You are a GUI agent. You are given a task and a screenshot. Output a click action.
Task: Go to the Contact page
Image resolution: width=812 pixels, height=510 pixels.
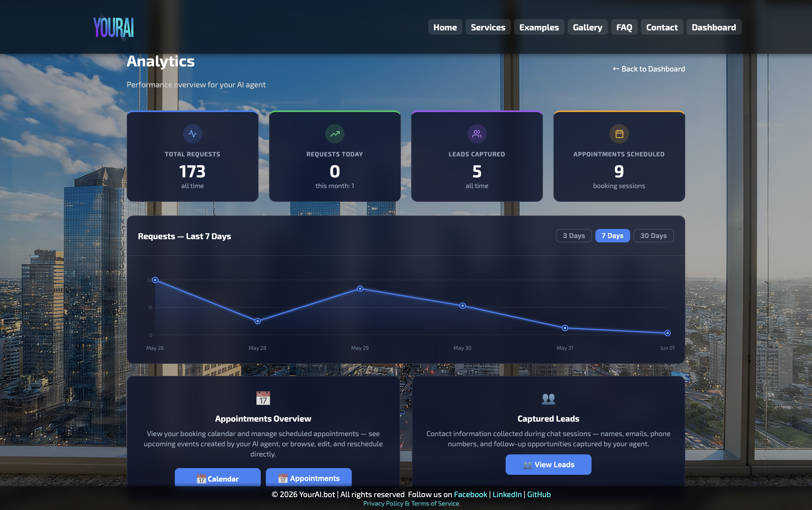662,27
